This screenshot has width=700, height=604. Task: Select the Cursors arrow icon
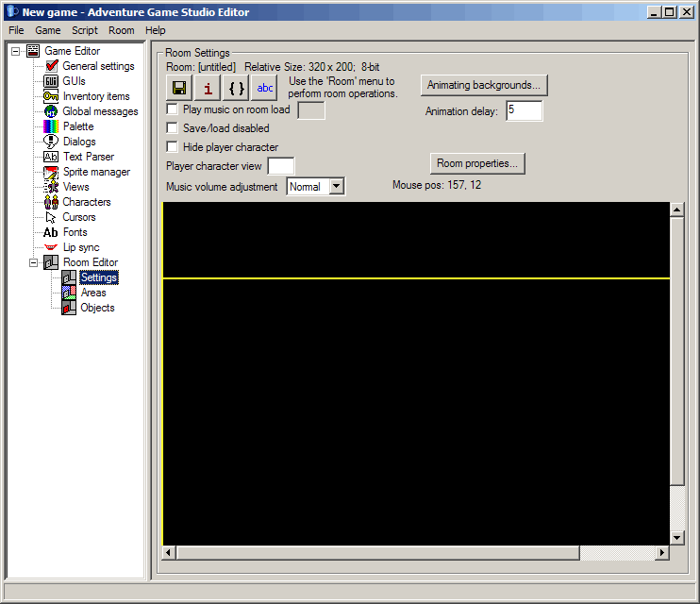51,217
